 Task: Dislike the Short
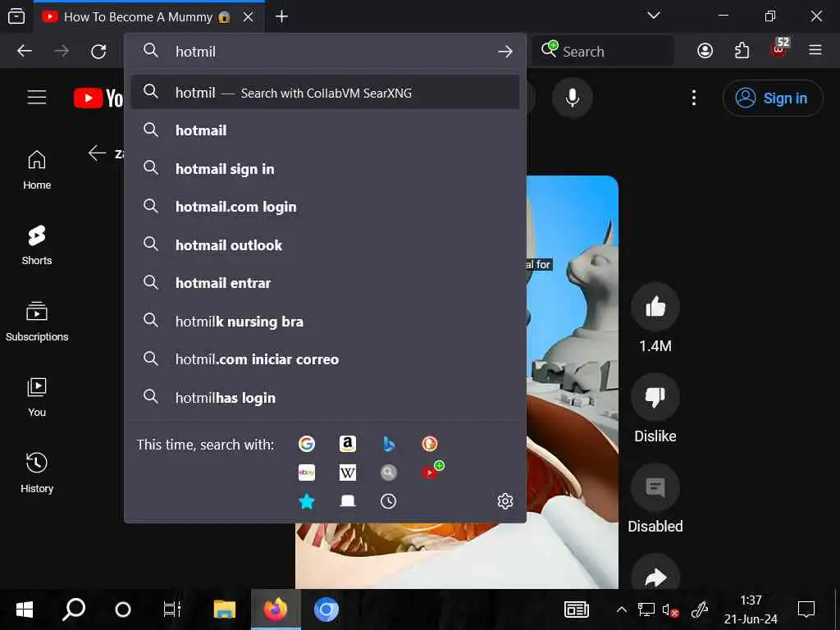(655, 397)
